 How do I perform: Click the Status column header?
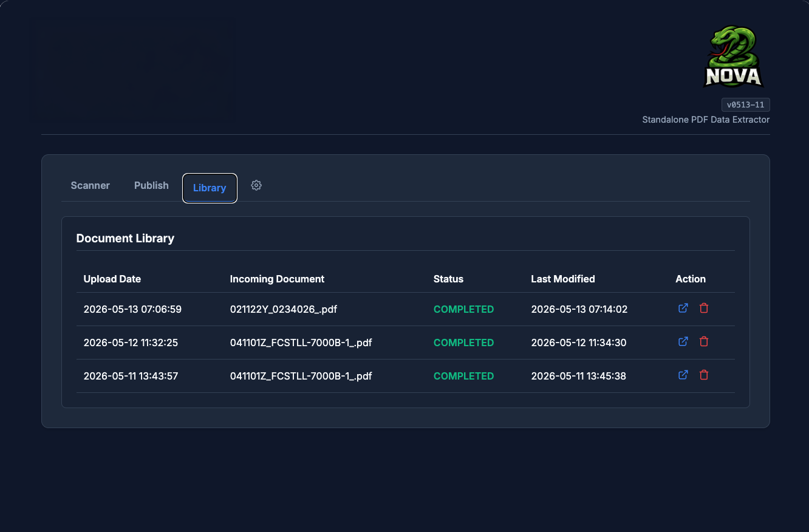coord(448,279)
